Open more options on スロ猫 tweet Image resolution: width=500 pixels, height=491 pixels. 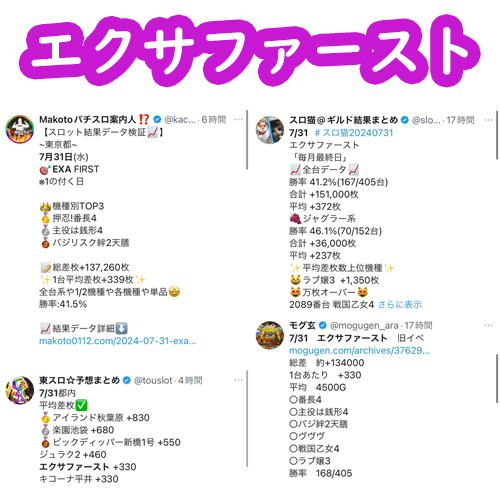[488, 120]
